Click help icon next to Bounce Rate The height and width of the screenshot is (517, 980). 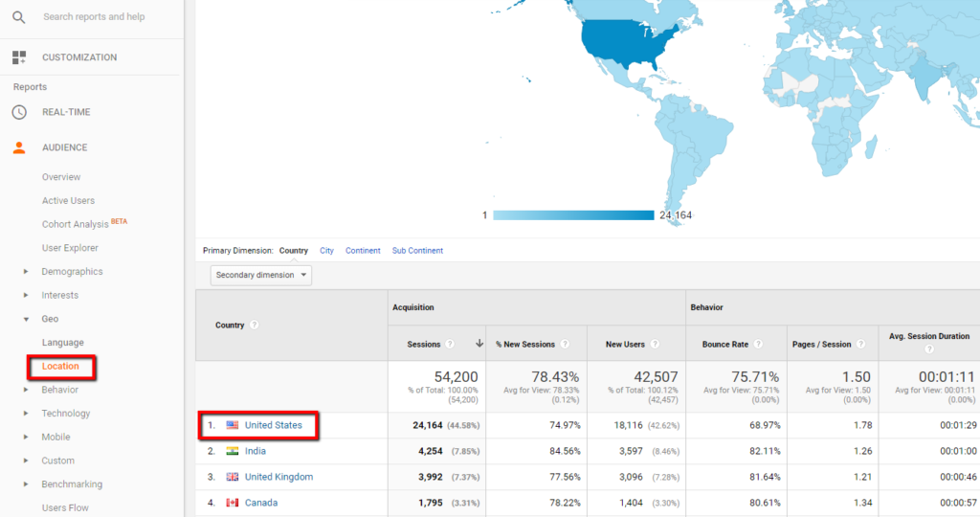(757, 345)
